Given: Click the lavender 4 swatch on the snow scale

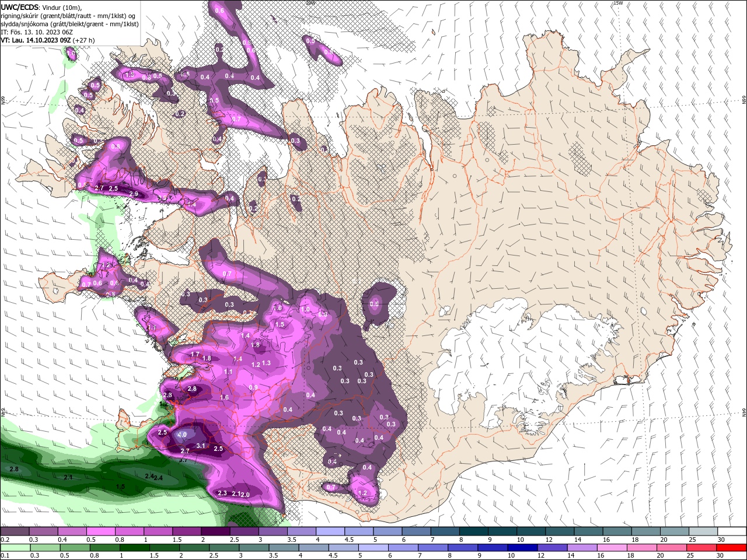Looking at the screenshot, I should tap(330, 531).
